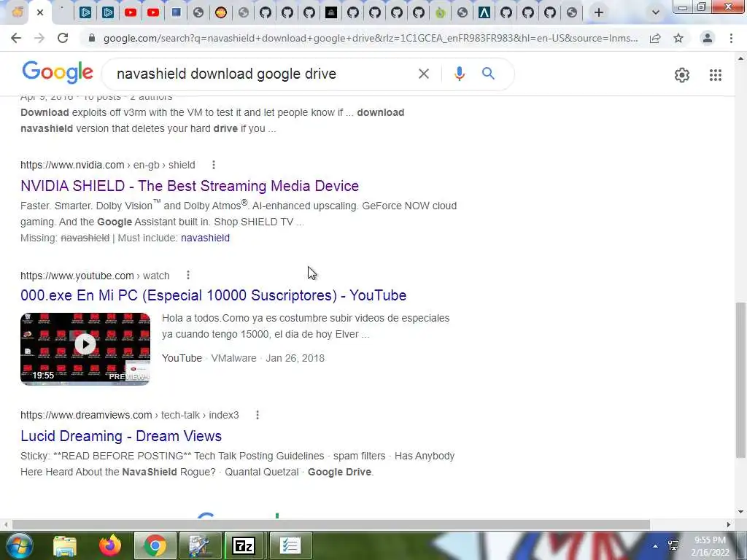
Task: Open the tools app in the taskbar
Action: (x=200, y=545)
